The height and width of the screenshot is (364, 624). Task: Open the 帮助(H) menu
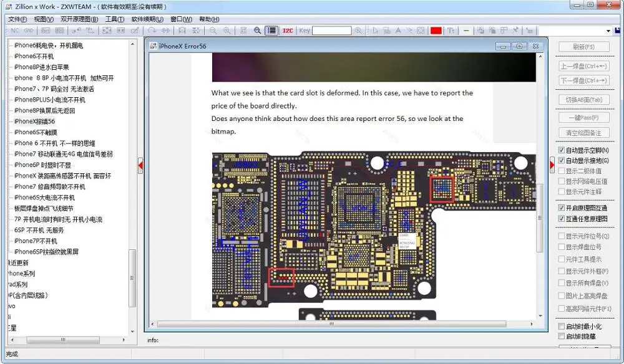point(209,19)
